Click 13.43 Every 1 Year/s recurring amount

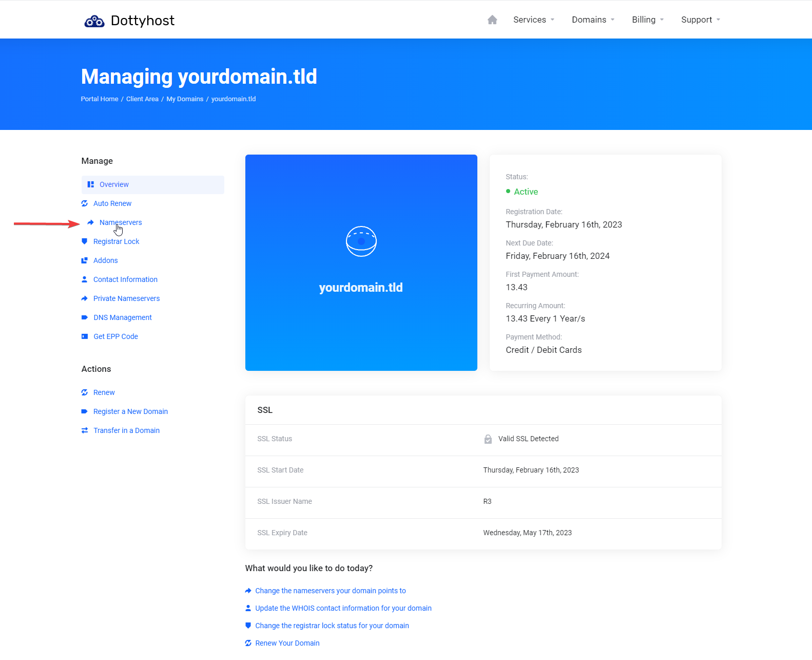[x=545, y=318]
